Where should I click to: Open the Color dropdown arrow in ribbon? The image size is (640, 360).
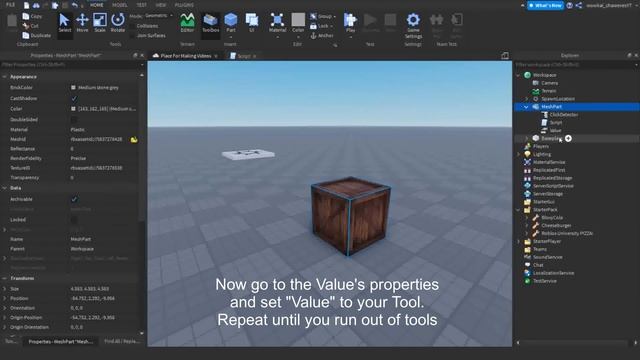pyautogui.click(x=298, y=37)
